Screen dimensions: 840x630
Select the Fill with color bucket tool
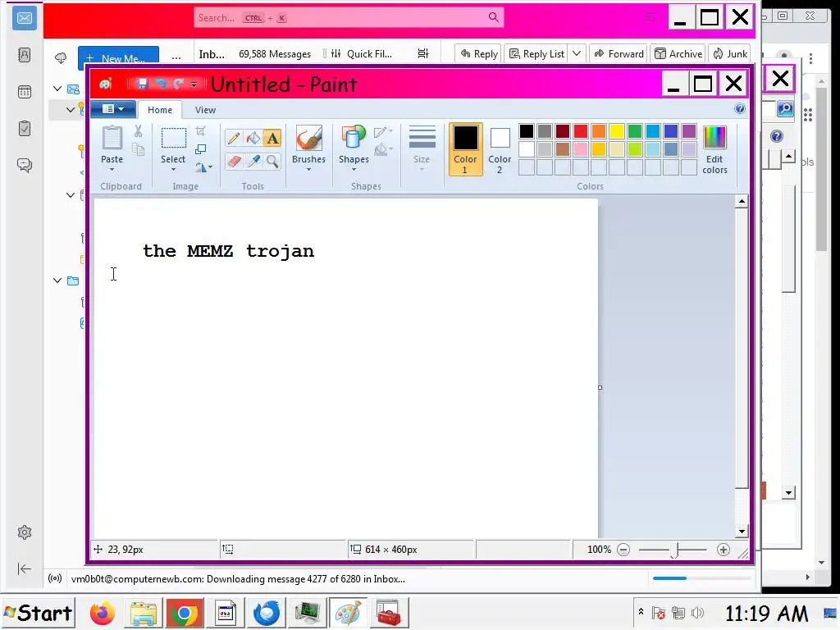pyautogui.click(x=253, y=139)
